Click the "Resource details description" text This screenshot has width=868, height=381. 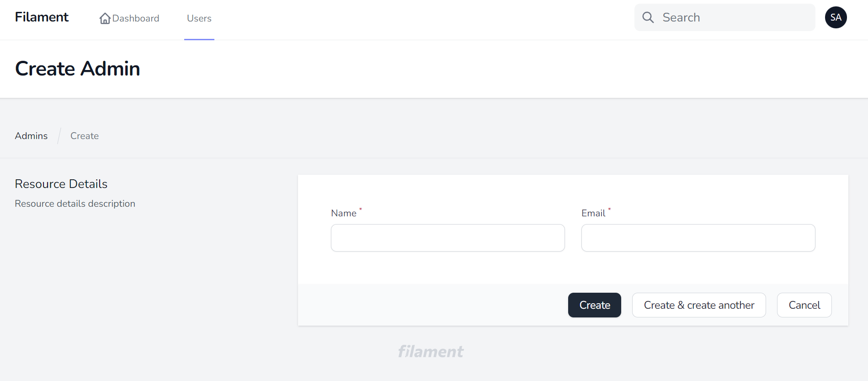click(x=75, y=203)
